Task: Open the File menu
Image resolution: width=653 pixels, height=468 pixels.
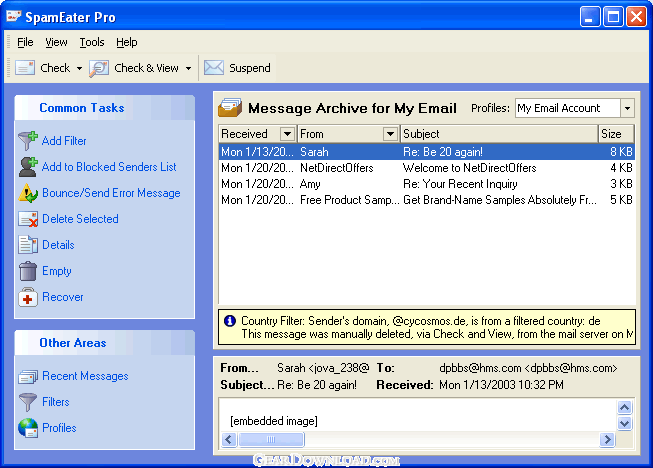Action: click(x=25, y=42)
